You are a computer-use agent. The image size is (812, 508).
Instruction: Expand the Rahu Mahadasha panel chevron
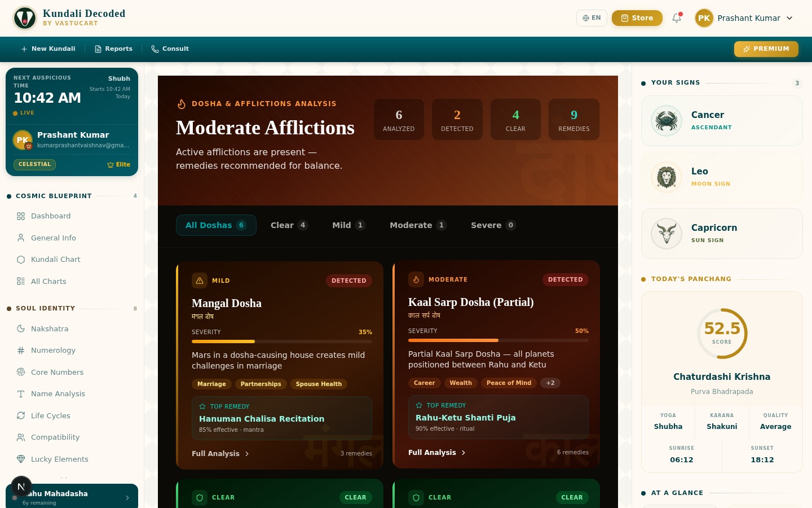pyautogui.click(x=127, y=498)
